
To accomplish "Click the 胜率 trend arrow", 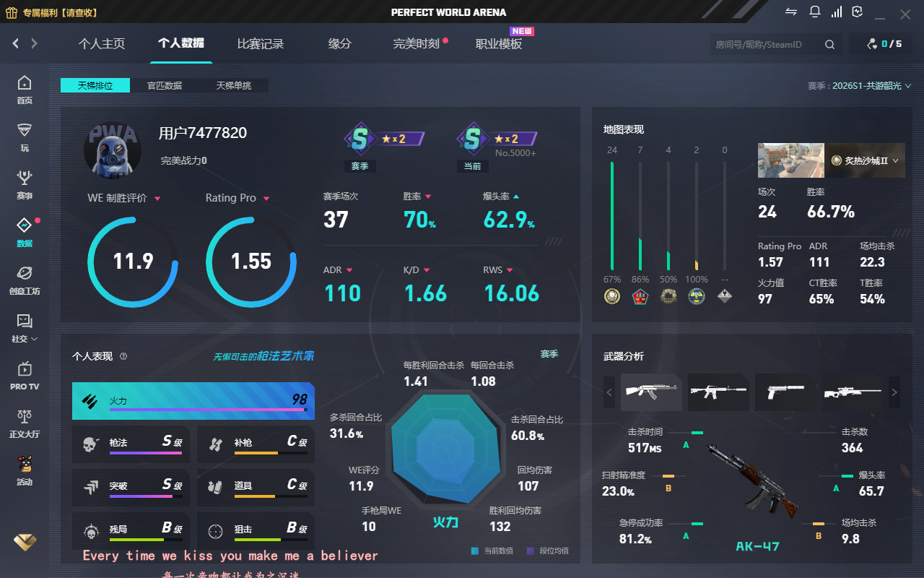I will point(428,197).
